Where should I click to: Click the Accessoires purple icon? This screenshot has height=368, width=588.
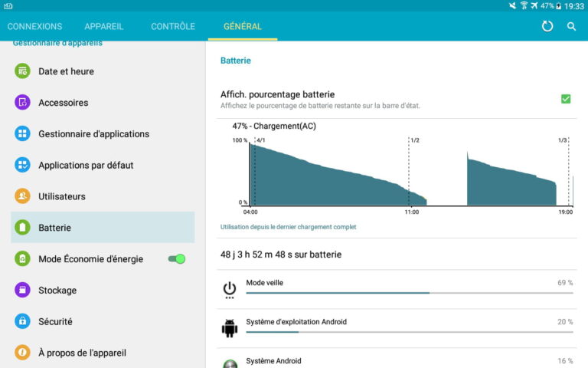pyautogui.click(x=22, y=102)
